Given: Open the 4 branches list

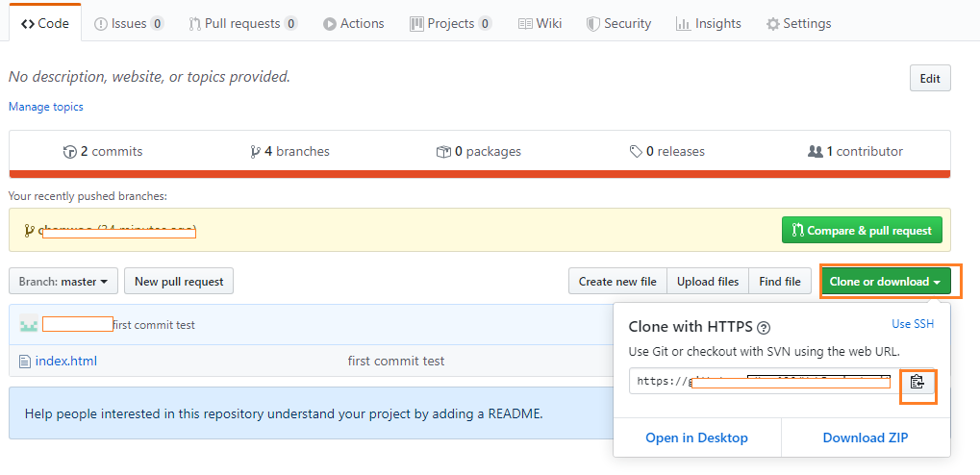Looking at the screenshot, I should pos(289,151).
